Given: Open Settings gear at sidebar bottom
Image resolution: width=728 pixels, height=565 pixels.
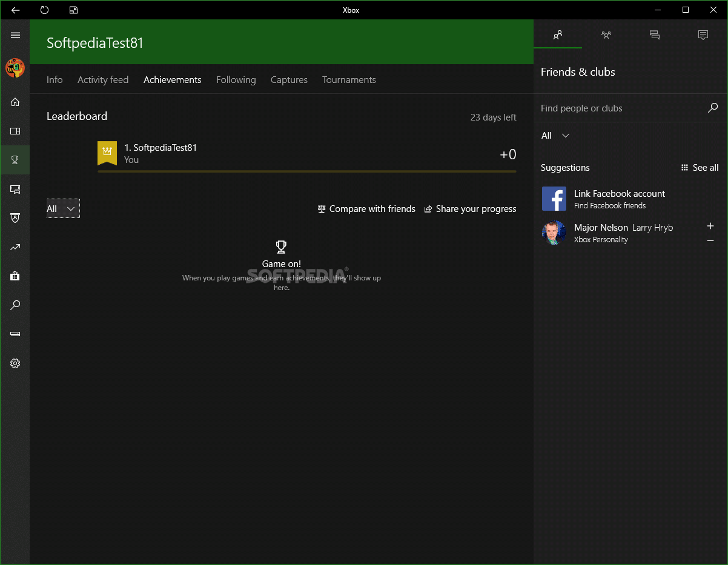Looking at the screenshot, I should coord(15,363).
